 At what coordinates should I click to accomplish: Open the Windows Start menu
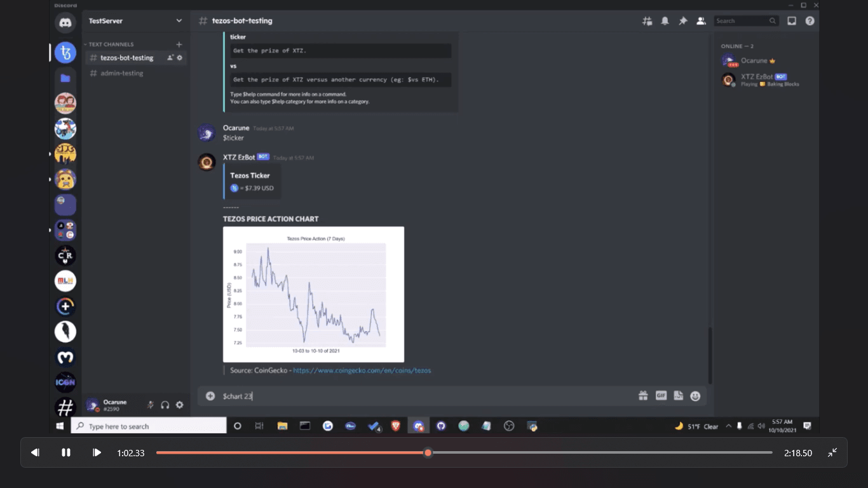pos(60,426)
